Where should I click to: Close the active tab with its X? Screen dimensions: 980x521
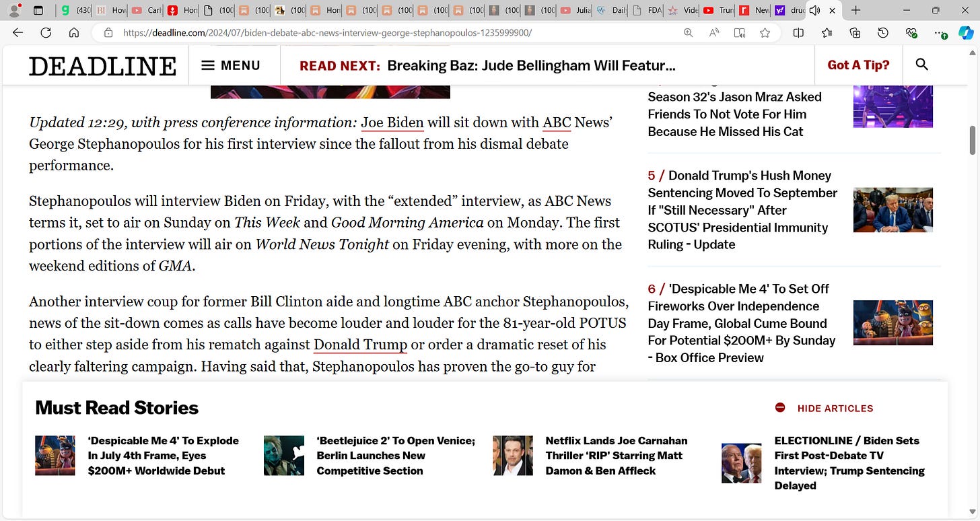833,10
